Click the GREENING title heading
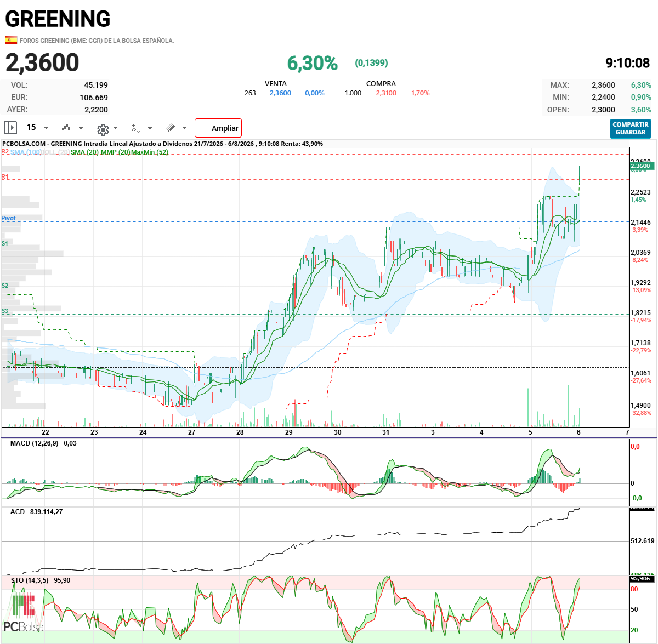Viewport: 658px width, 644px height. (58, 19)
